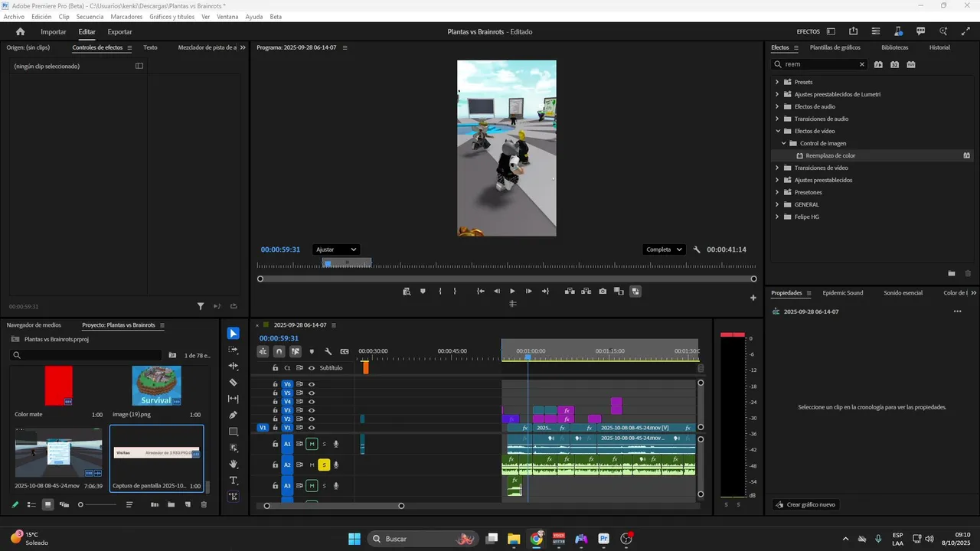
Task: Click New Bin folder icon in Effects panel
Action: (x=952, y=273)
